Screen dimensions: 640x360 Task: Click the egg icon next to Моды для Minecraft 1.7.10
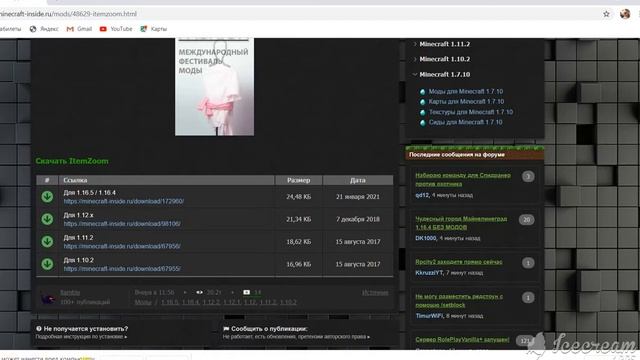(423, 92)
